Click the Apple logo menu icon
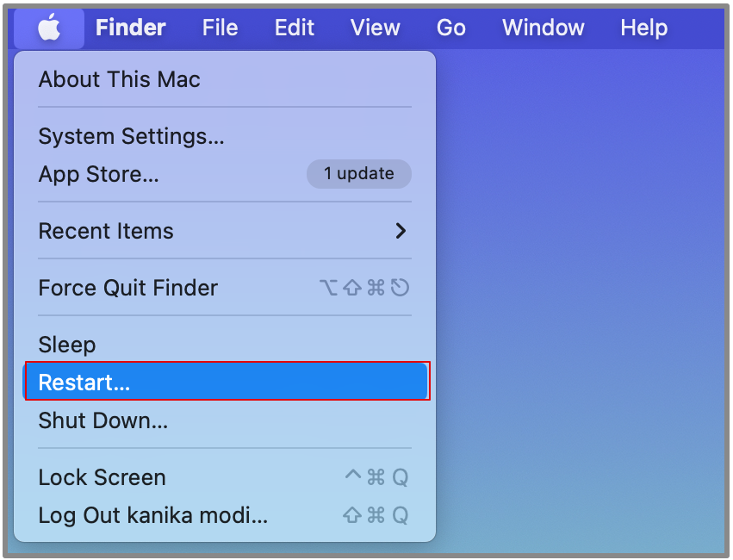 pyautogui.click(x=49, y=28)
